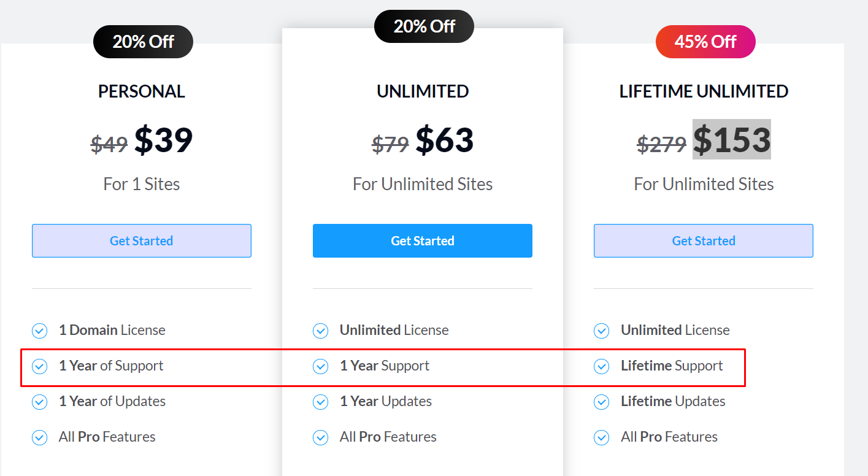Click checkmark icon beside Unlimited plan's Unlimited License
868x476 pixels.
pos(320,331)
